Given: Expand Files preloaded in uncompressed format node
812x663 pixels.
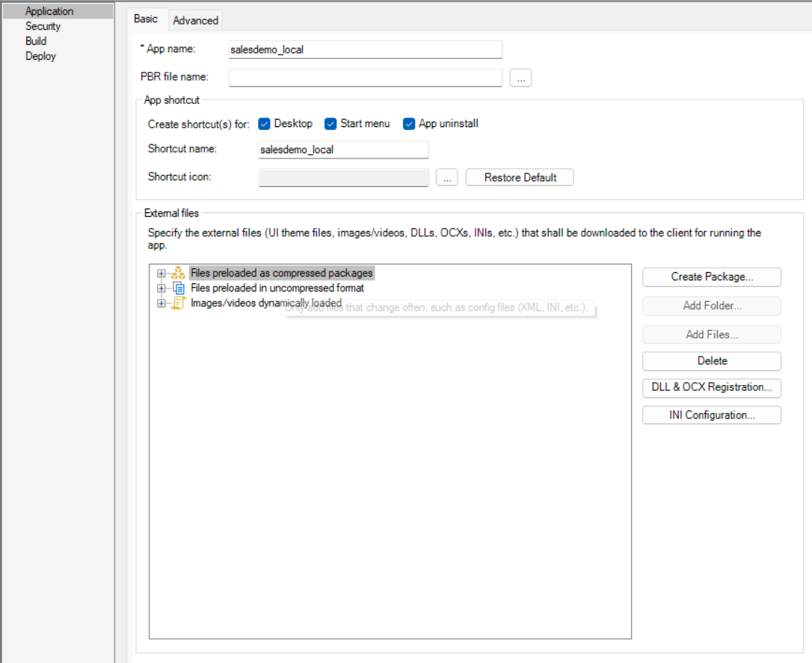Looking at the screenshot, I should [x=161, y=288].
